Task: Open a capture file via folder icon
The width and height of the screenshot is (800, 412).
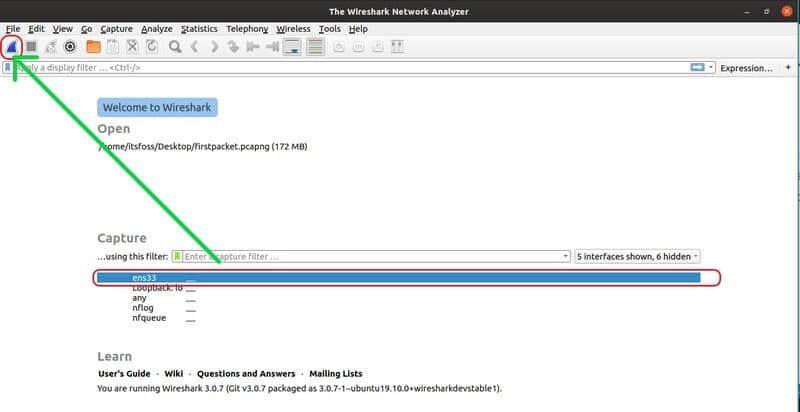Action: [x=93, y=46]
